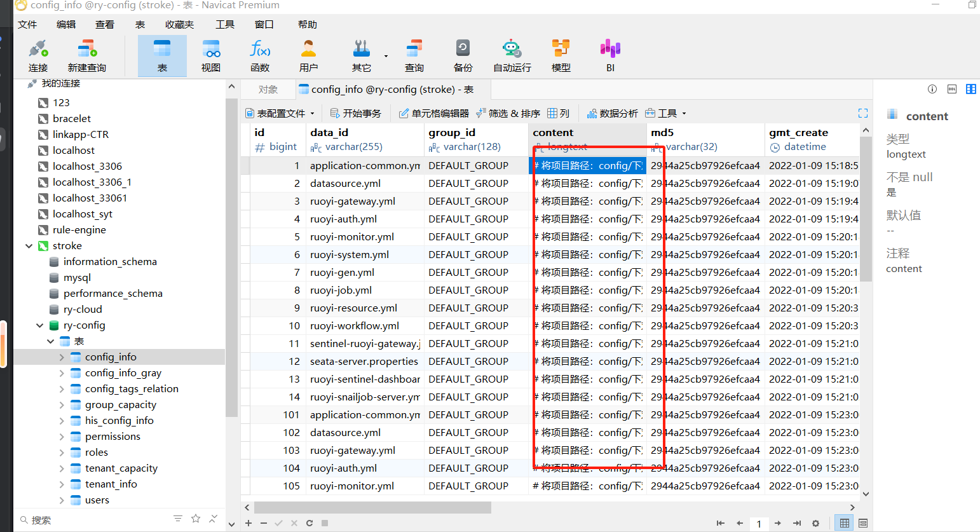Show the DDL panel icon

click(952, 89)
